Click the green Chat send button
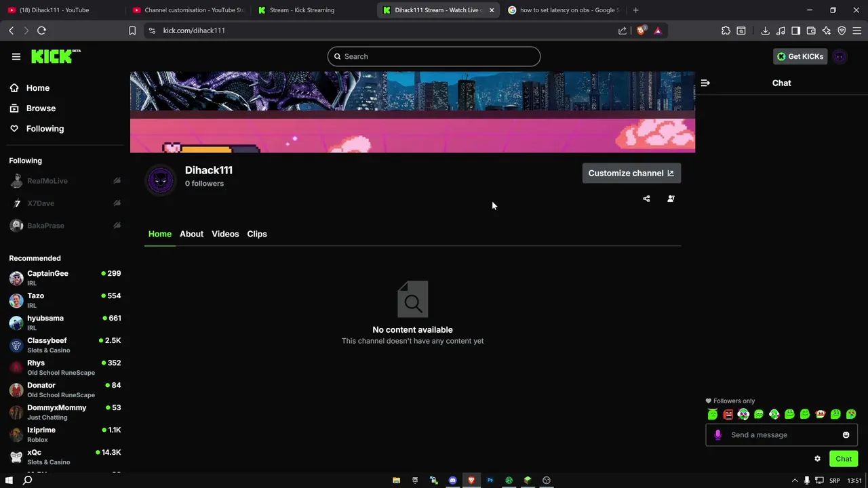The height and width of the screenshot is (488, 868). [844, 459]
